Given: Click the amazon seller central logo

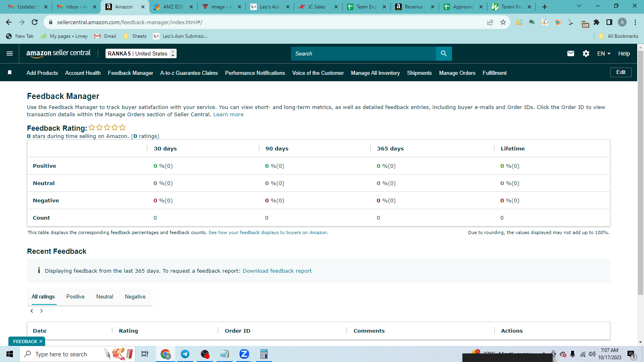Looking at the screenshot, I should [58, 53].
